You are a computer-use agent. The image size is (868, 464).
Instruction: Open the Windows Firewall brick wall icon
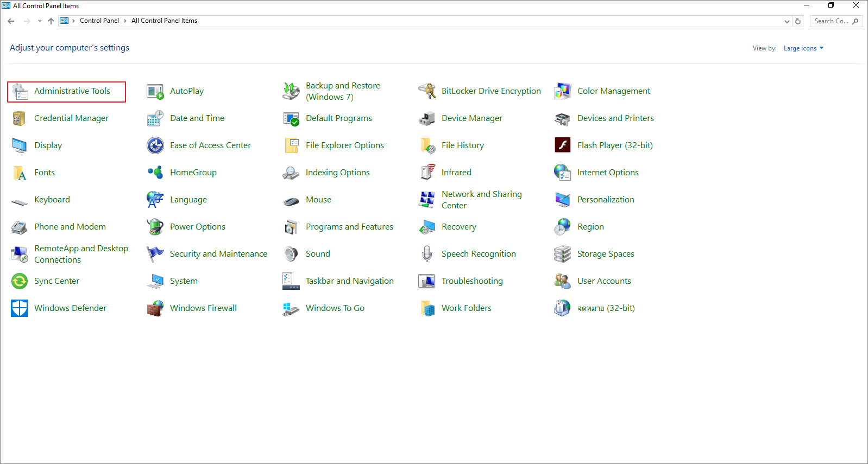[x=155, y=308]
